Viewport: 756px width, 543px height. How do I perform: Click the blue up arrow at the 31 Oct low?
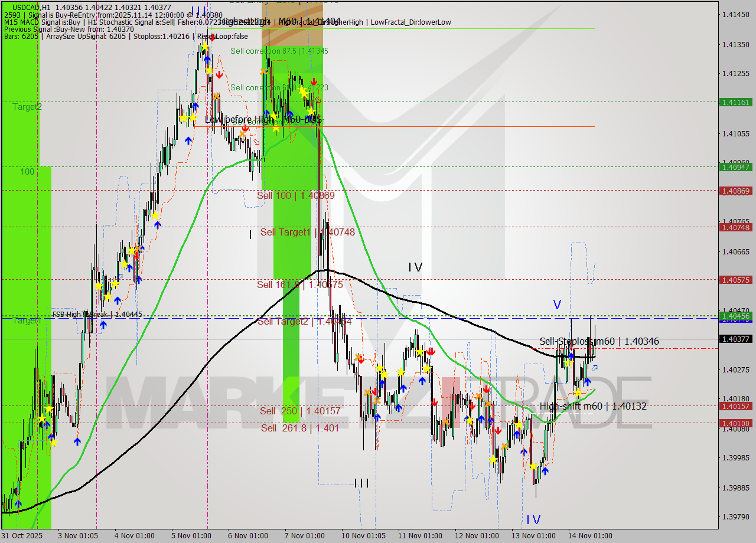point(18,504)
